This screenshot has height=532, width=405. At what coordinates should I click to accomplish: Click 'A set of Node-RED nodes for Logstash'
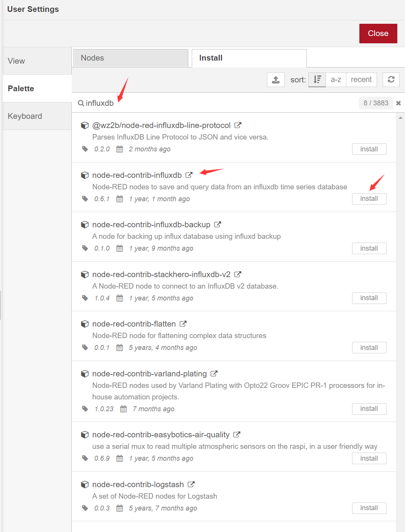(155, 496)
